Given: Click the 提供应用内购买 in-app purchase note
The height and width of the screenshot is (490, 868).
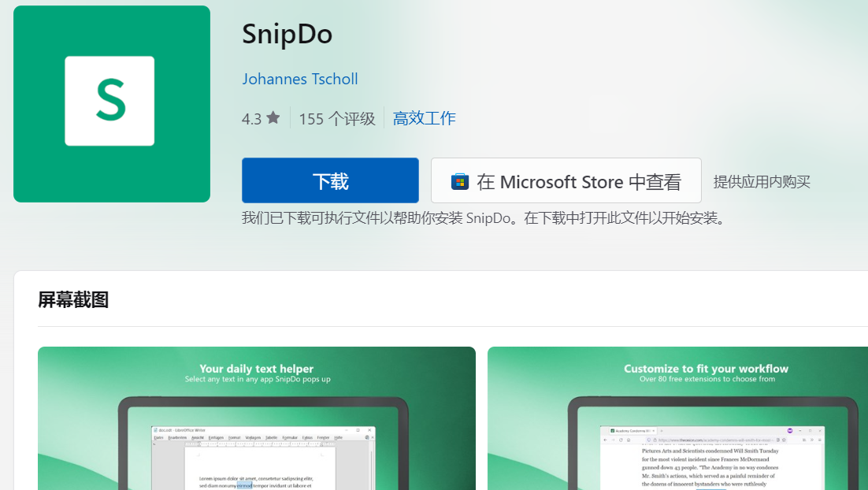Looking at the screenshot, I should (x=761, y=182).
